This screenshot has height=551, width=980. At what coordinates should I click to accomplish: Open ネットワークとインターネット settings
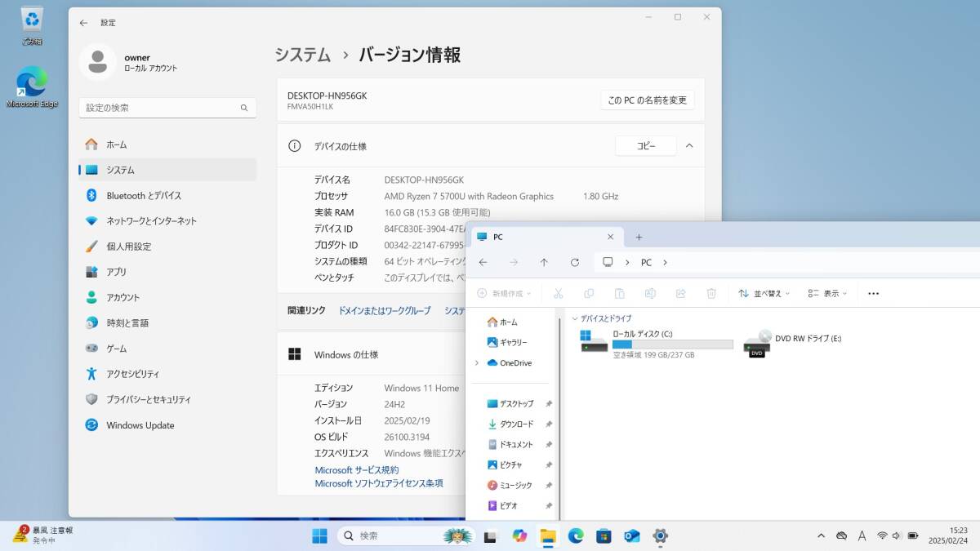[x=167, y=220]
